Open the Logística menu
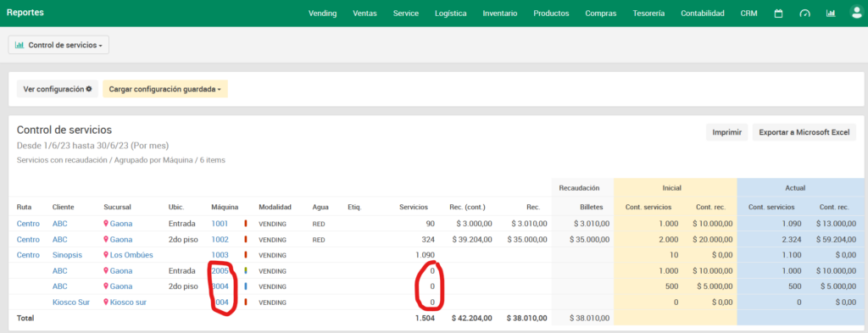The height and width of the screenshot is (333, 868). 451,14
